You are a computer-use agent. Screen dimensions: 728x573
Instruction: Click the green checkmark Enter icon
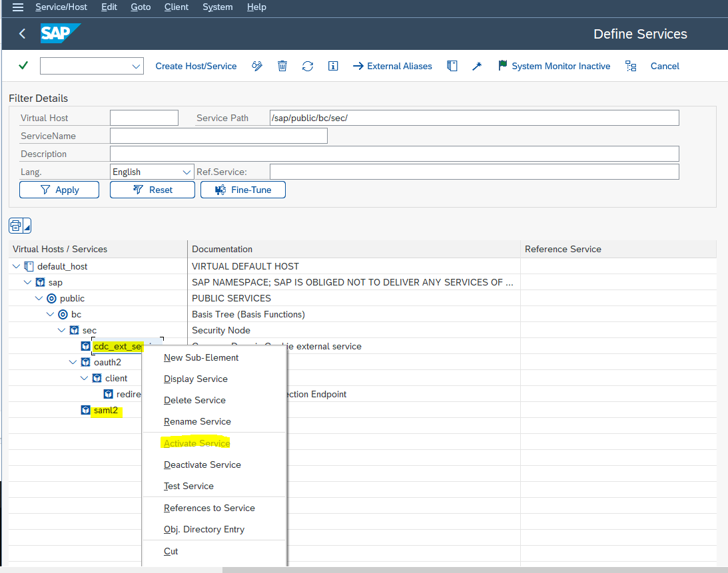pos(23,65)
